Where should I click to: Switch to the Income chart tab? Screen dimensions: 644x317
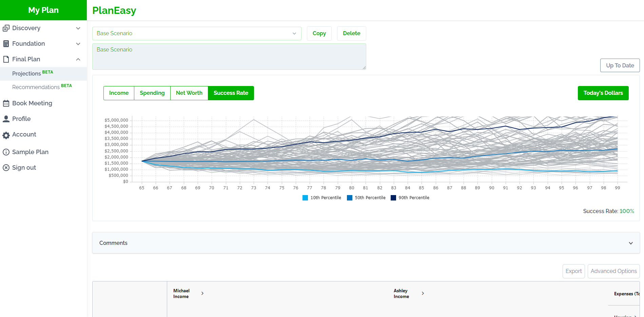(x=119, y=93)
